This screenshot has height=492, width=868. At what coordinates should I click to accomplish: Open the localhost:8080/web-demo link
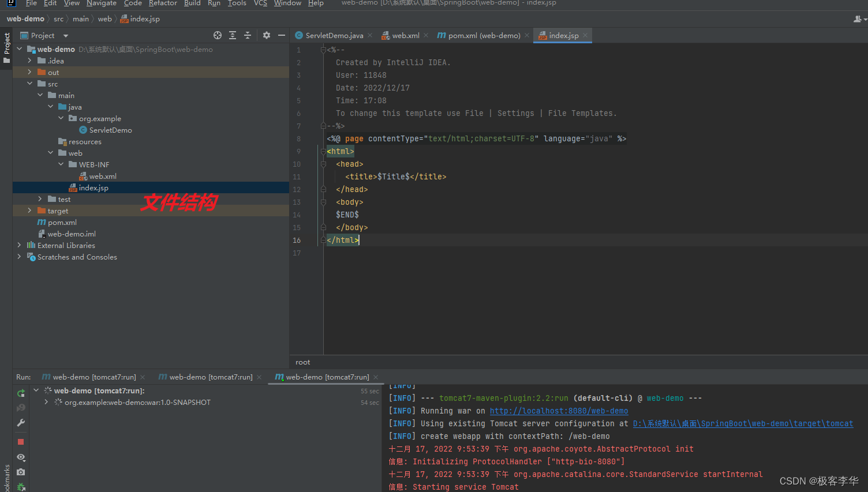coord(559,411)
